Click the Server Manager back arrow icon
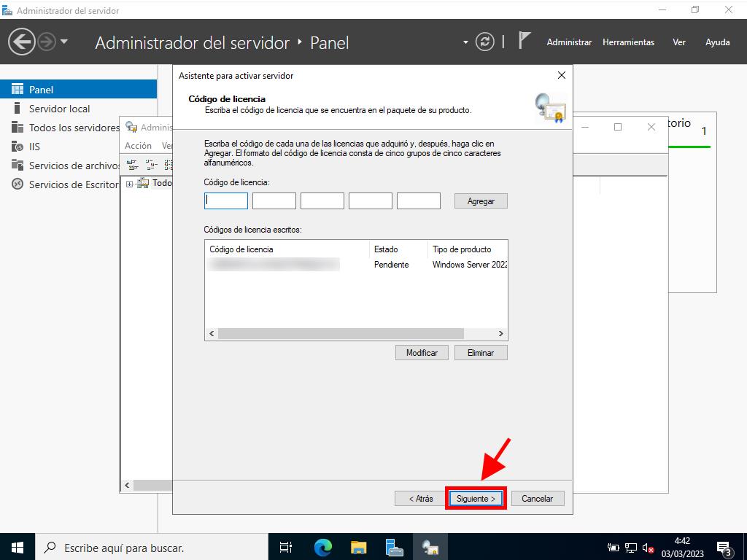The image size is (747, 560). pos(22,42)
